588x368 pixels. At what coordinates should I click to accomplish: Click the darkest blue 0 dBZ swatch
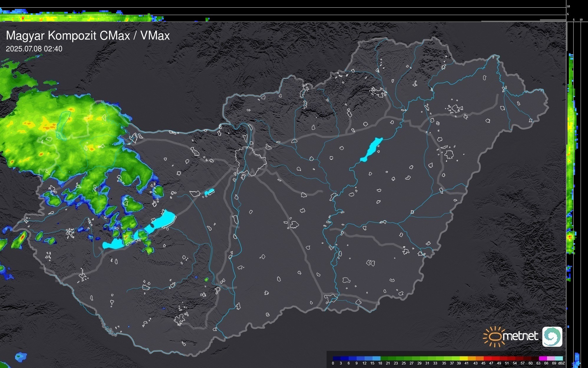click(x=337, y=358)
